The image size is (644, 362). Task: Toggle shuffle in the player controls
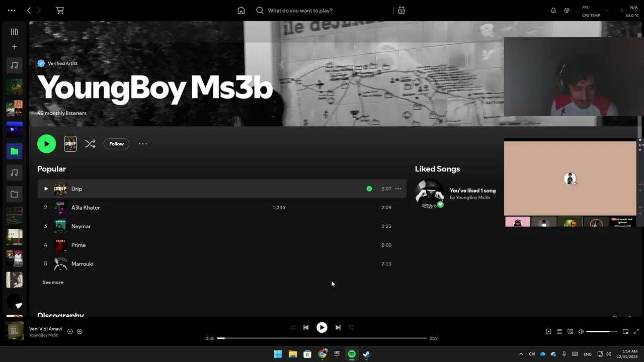pos(292,327)
